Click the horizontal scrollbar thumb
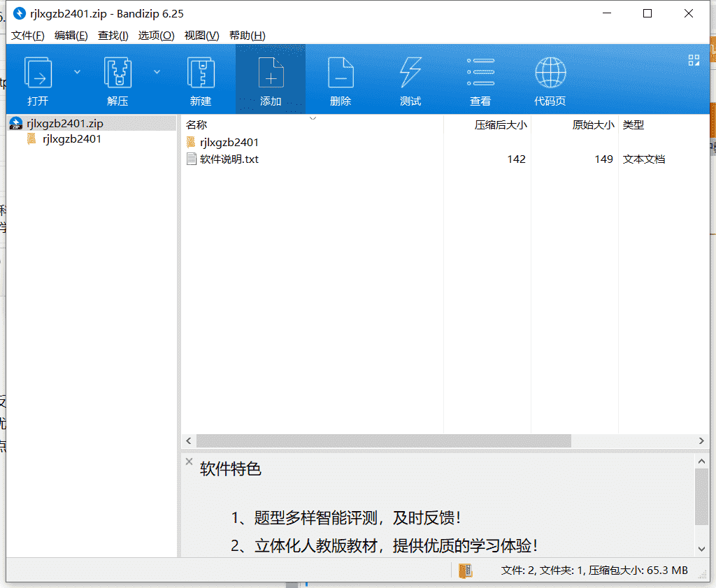The image size is (716, 588). (384, 440)
